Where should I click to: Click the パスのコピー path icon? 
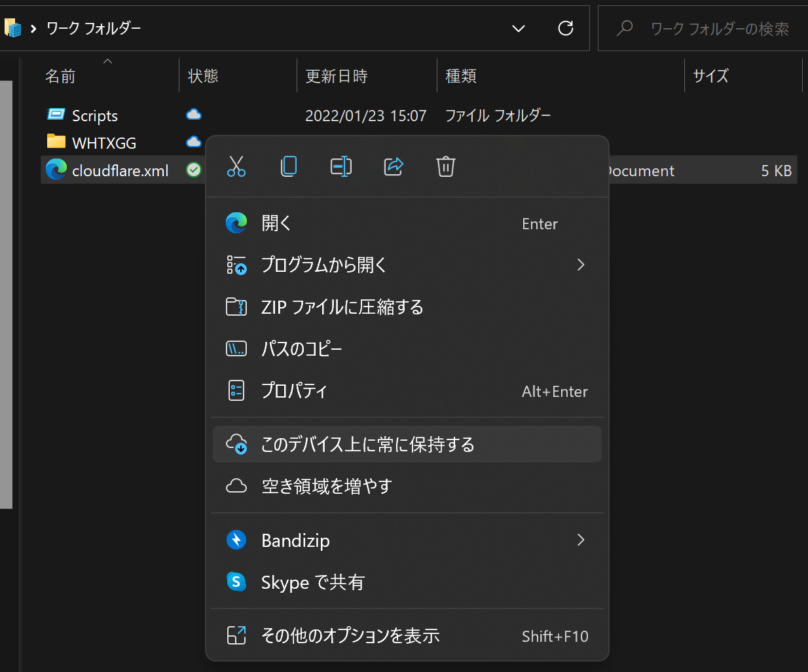coord(236,348)
